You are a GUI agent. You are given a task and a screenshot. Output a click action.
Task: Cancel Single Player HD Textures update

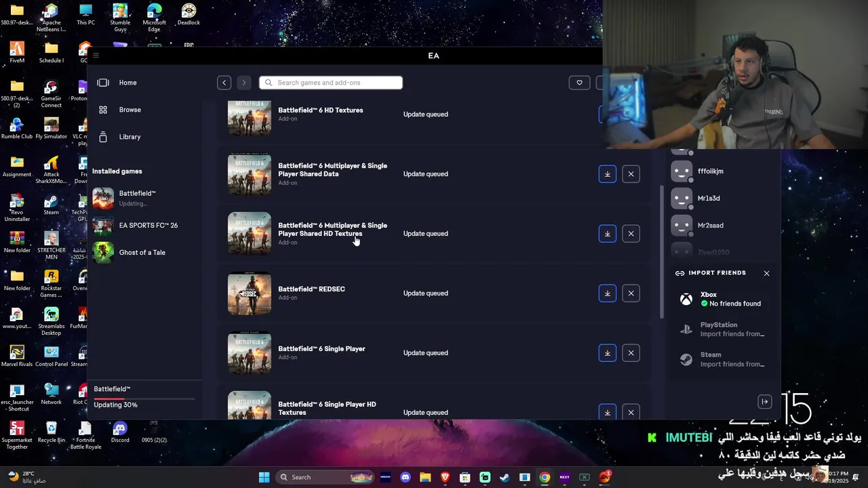click(x=631, y=411)
